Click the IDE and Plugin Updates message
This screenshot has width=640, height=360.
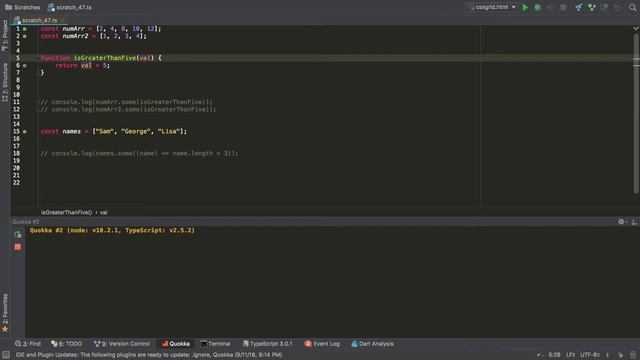pyautogui.click(x=149, y=355)
